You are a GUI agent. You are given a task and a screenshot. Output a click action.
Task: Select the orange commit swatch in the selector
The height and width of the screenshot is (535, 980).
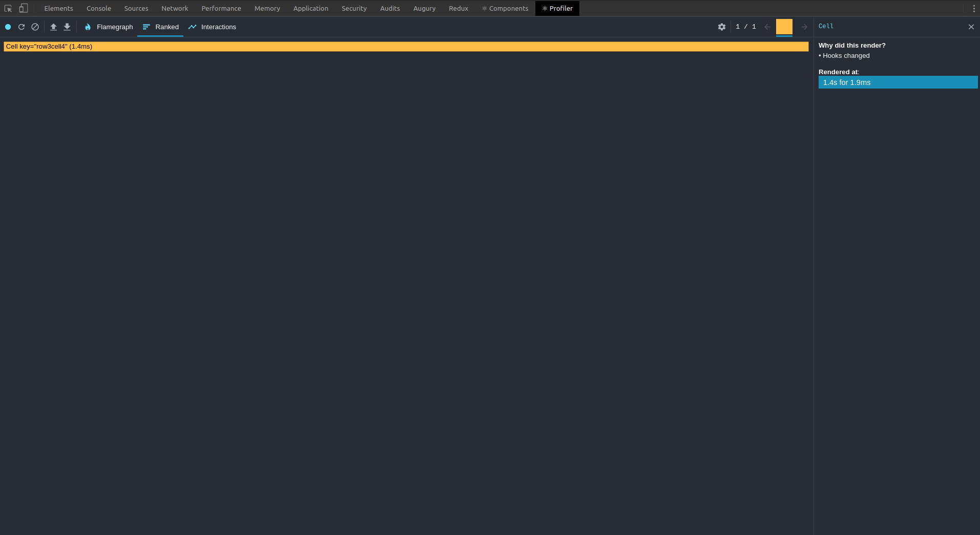coord(783,27)
